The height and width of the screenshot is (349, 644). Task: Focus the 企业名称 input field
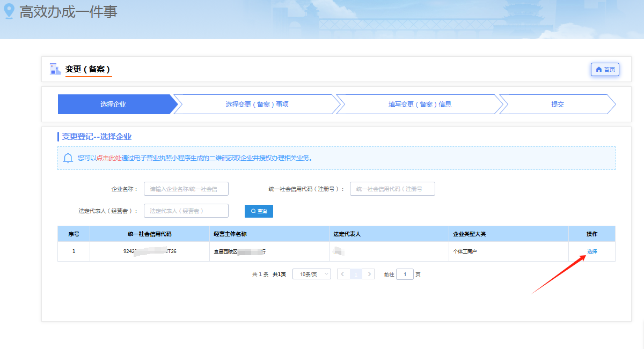186,189
